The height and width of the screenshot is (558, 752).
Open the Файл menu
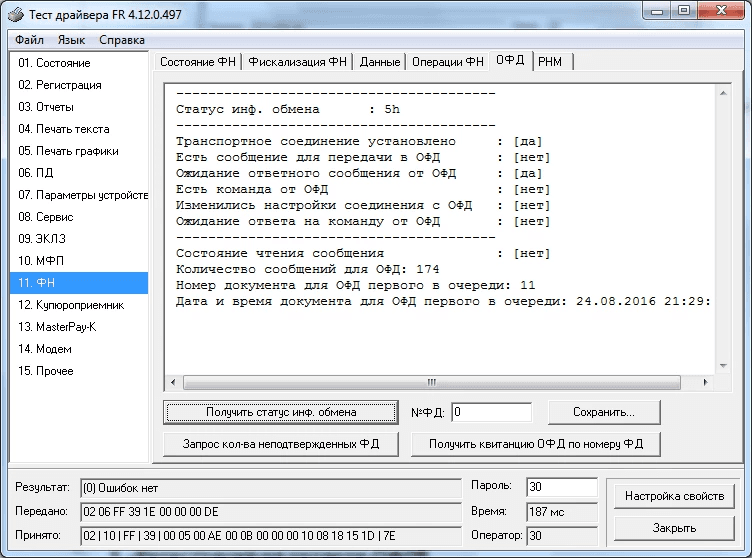(29, 40)
